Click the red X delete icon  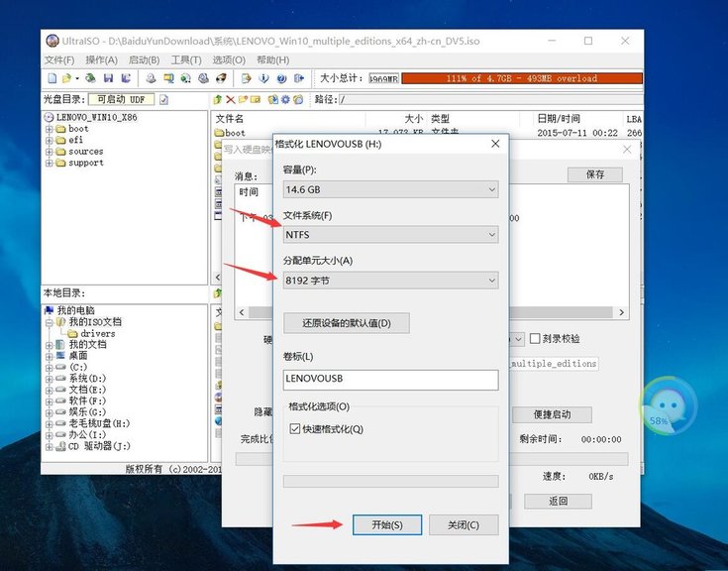point(230,99)
